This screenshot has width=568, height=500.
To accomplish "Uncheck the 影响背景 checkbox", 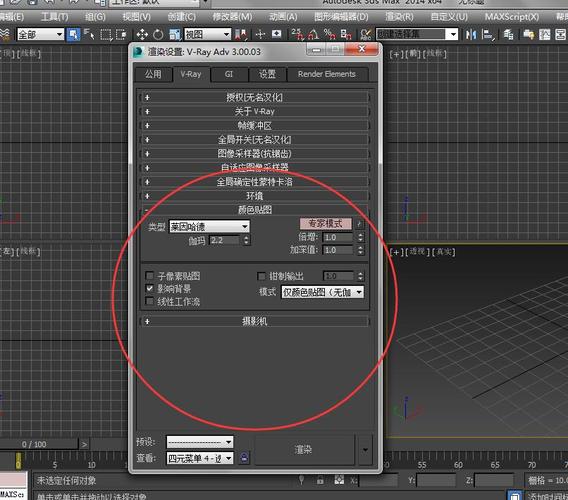I will click(149, 288).
